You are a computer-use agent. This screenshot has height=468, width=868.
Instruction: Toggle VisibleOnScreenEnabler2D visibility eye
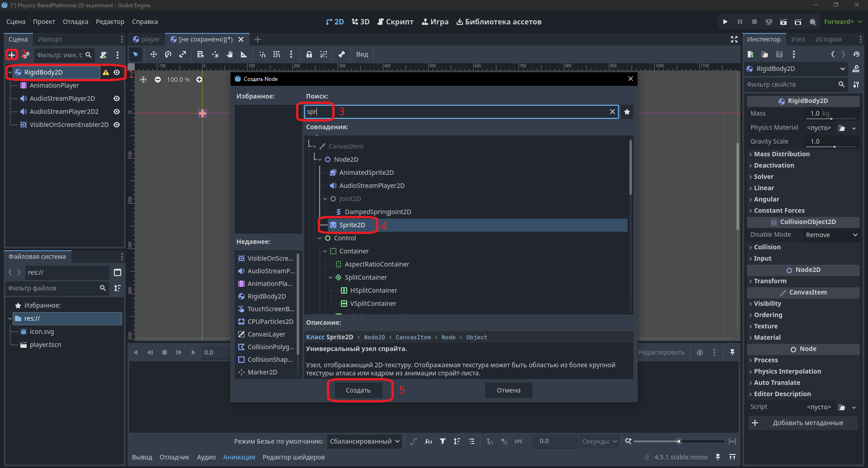pos(117,125)
